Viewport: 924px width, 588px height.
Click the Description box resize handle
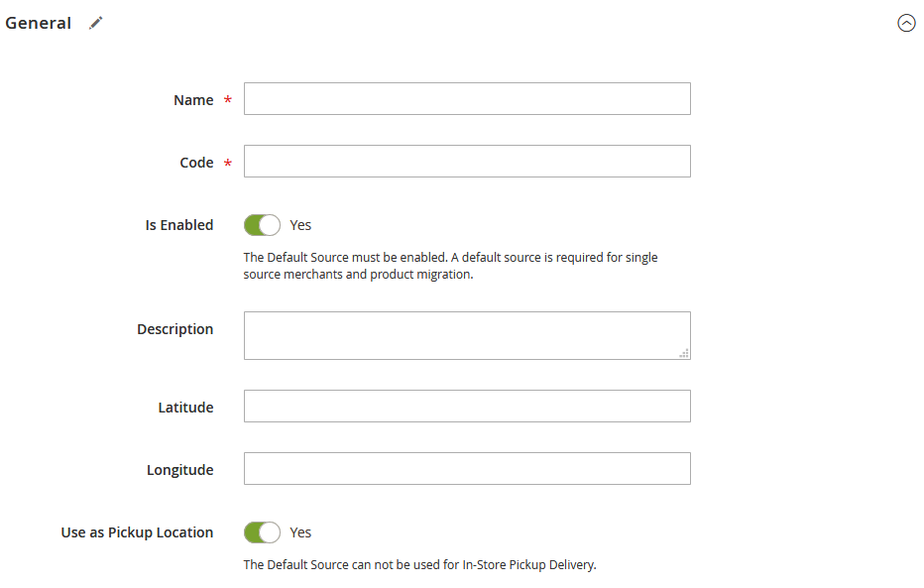683,354
